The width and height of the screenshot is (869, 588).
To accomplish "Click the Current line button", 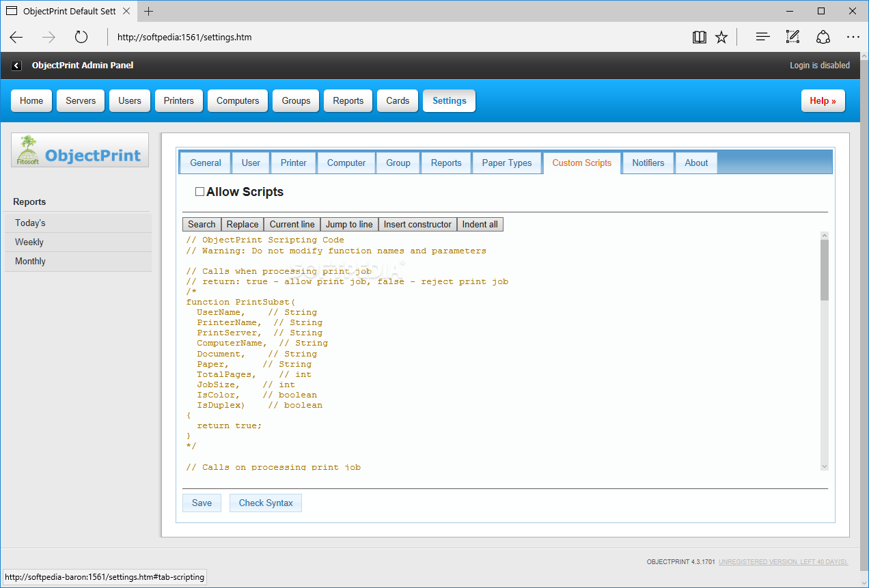I will (292, 224).
